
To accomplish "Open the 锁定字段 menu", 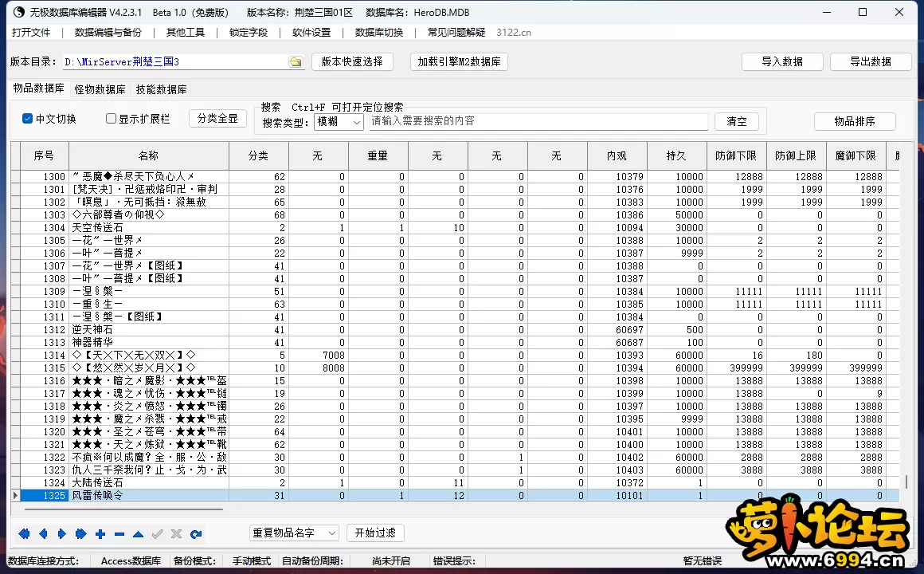I will 249,33.
